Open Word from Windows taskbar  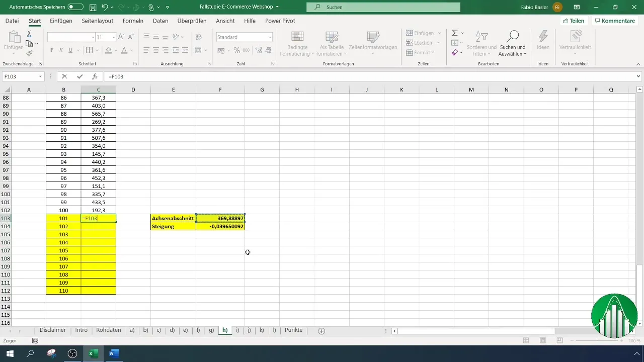(x=113, y=353)
